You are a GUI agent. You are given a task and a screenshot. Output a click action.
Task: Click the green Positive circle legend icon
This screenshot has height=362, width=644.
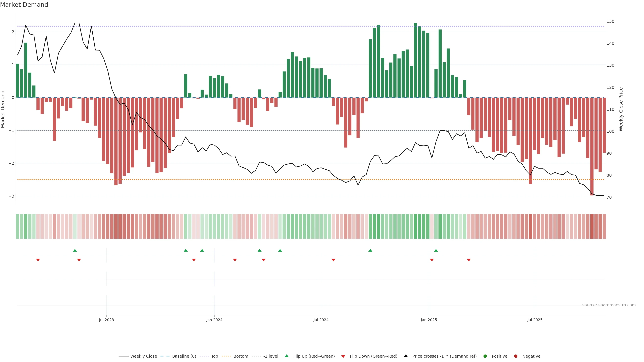point(485,356)
